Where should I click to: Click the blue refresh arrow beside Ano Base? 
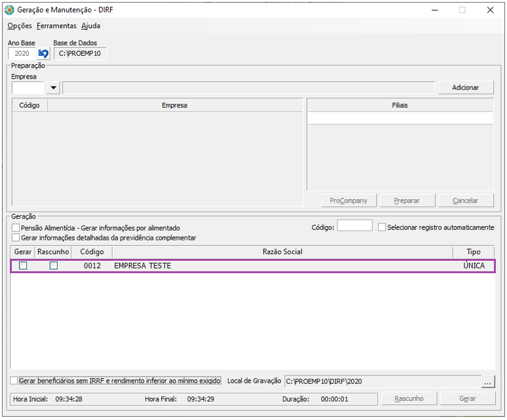[44, 54]
